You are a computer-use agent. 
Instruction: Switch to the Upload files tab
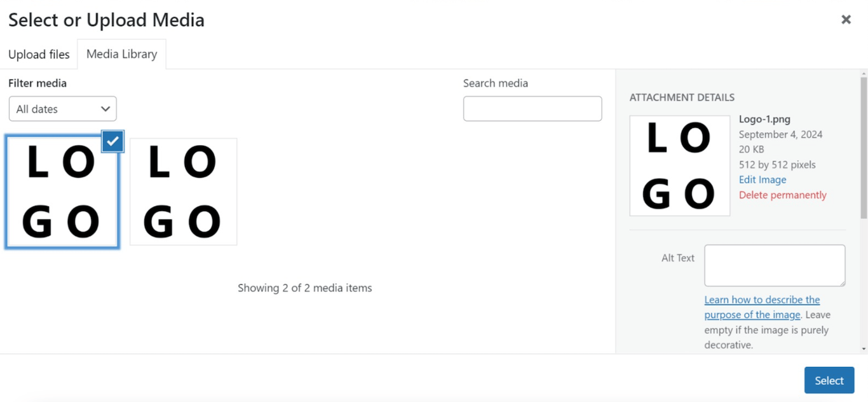coord(39,54)
